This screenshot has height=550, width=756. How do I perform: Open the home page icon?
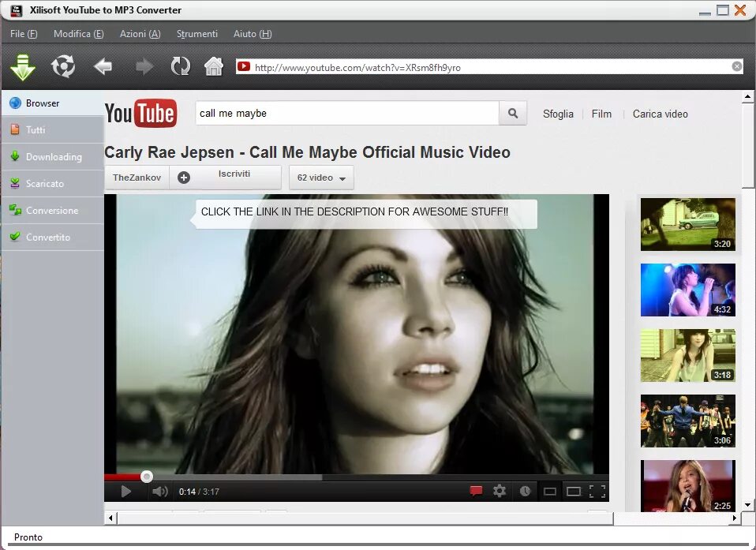point(214,66)
